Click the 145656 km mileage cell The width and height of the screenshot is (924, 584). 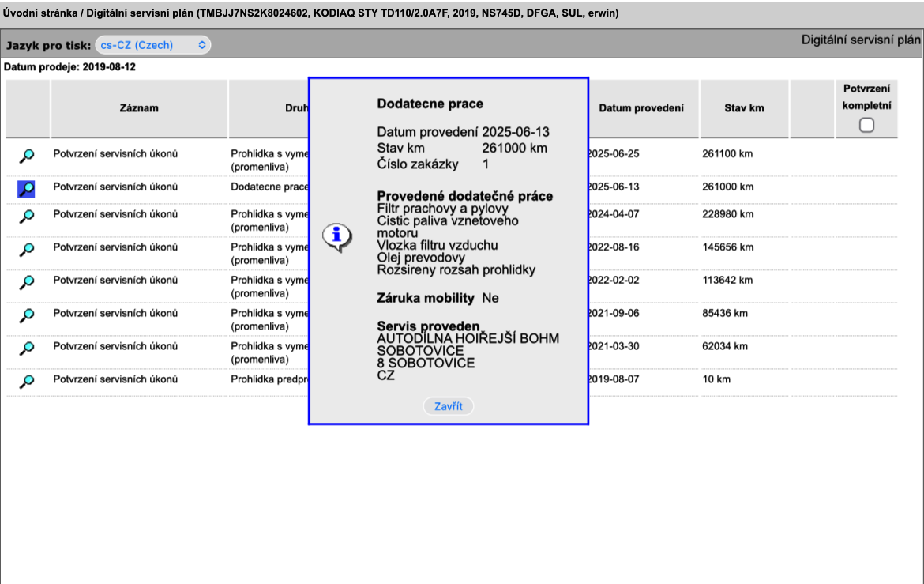(x=727, y=247)
